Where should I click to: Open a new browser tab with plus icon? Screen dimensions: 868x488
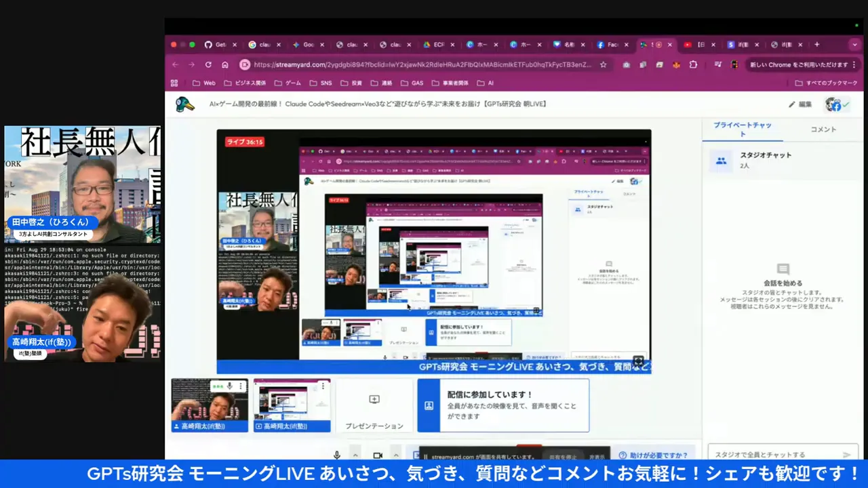coord(816,45)
